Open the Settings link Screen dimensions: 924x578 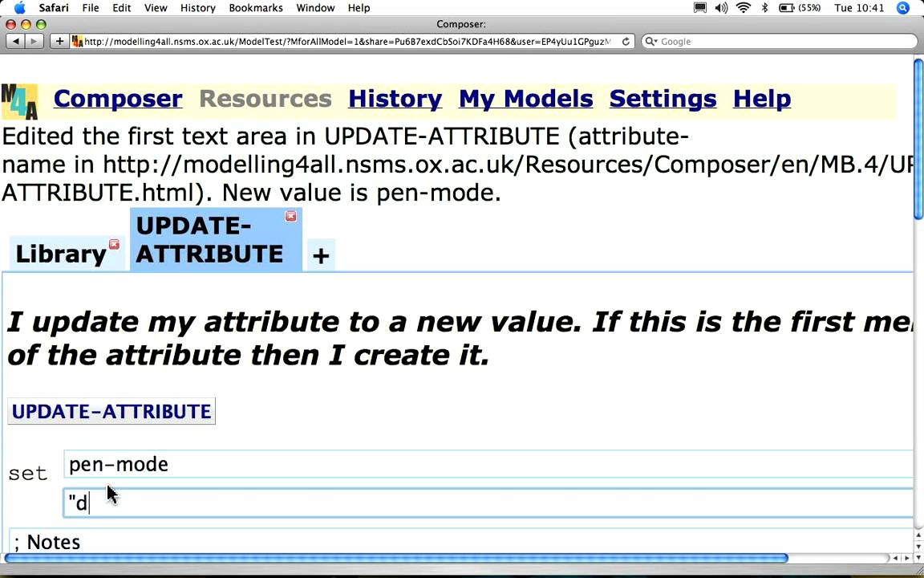click(663, 99)
